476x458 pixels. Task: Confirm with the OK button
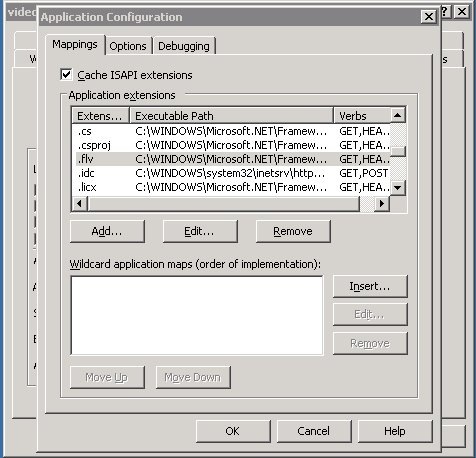[233, 431]
